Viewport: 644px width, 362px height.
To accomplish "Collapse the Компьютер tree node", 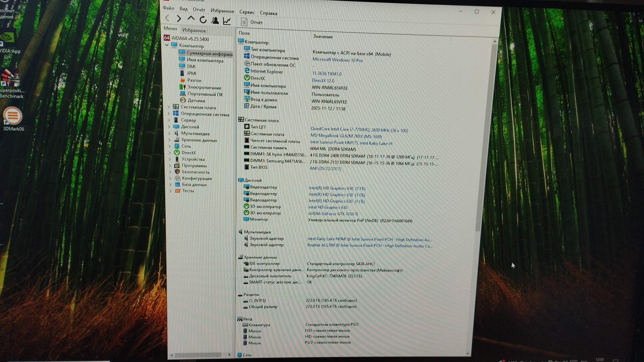I will 167,45.
